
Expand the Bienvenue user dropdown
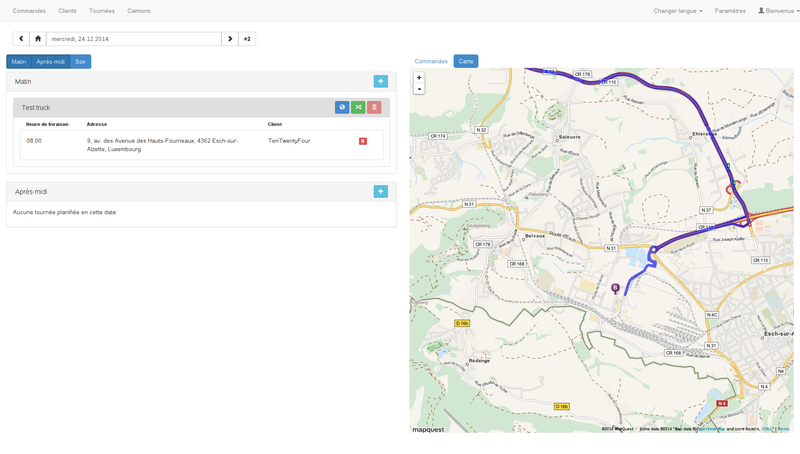[x=779, y=11]
